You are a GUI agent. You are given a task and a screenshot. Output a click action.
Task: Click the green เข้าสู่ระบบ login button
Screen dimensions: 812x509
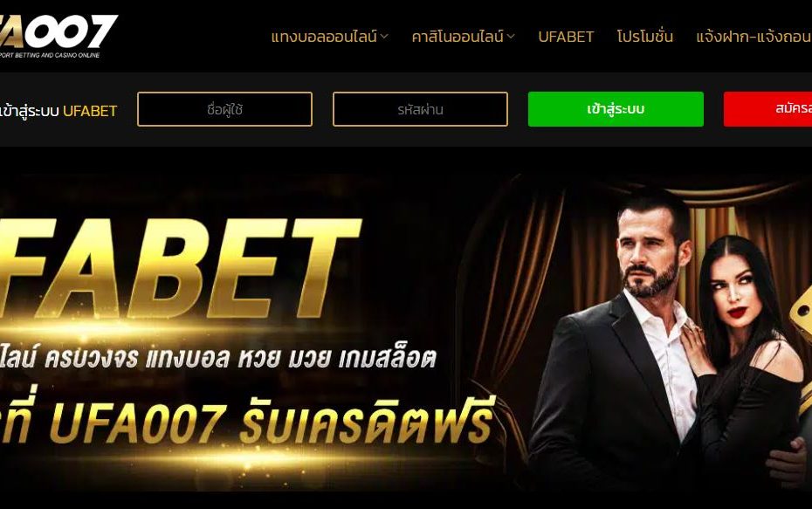(616, 109)
